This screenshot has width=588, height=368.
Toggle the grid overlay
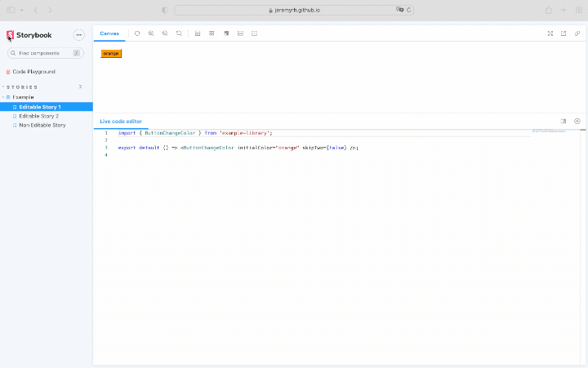(x=212, y=33)
